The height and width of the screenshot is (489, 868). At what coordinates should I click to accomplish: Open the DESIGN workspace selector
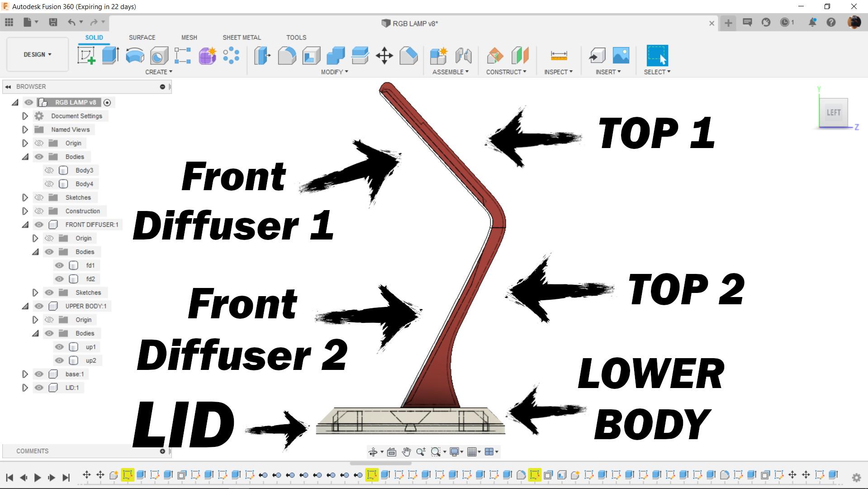[37, 54]
